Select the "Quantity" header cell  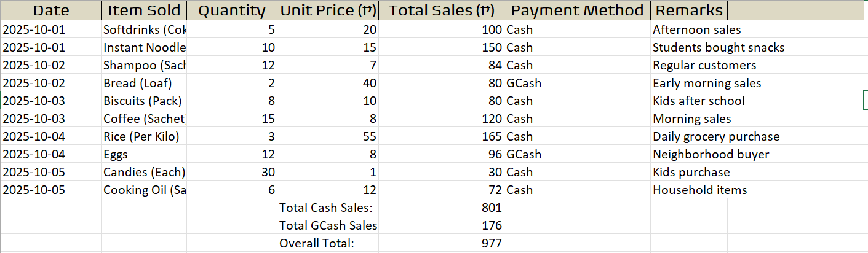(x=232, y=10)
